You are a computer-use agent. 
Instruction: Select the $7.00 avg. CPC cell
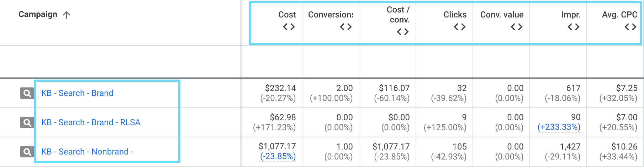627,117
